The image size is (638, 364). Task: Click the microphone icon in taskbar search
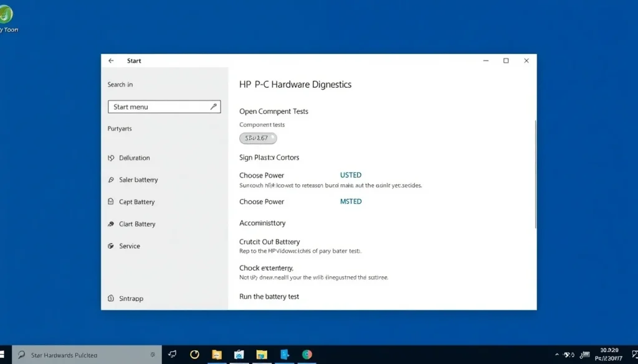pyautogui.click(x=153, y=355)
